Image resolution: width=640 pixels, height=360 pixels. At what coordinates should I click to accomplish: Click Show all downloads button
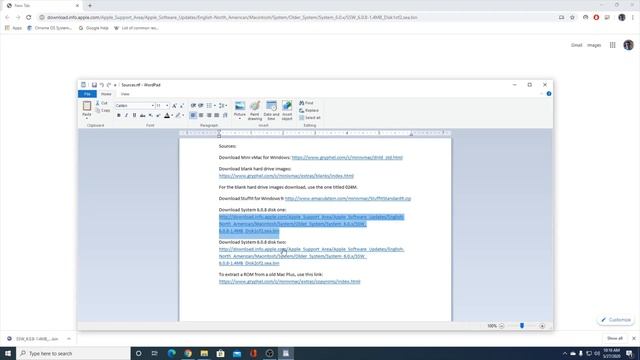615,338
